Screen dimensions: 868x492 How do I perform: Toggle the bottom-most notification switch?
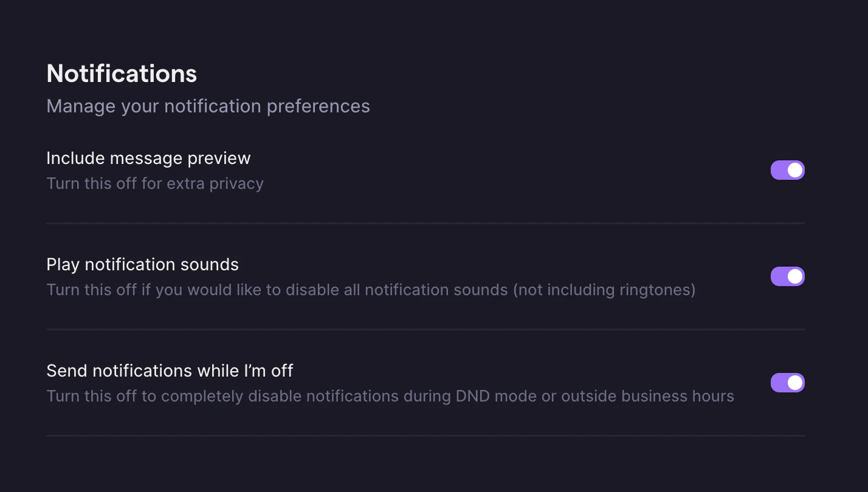(x=787, y=383)
